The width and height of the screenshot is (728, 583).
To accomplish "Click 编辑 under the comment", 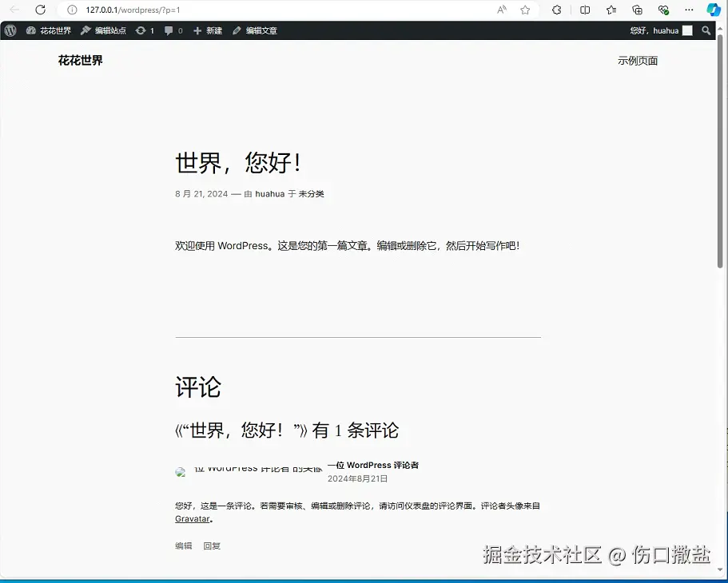I will [x=183, y=546].
